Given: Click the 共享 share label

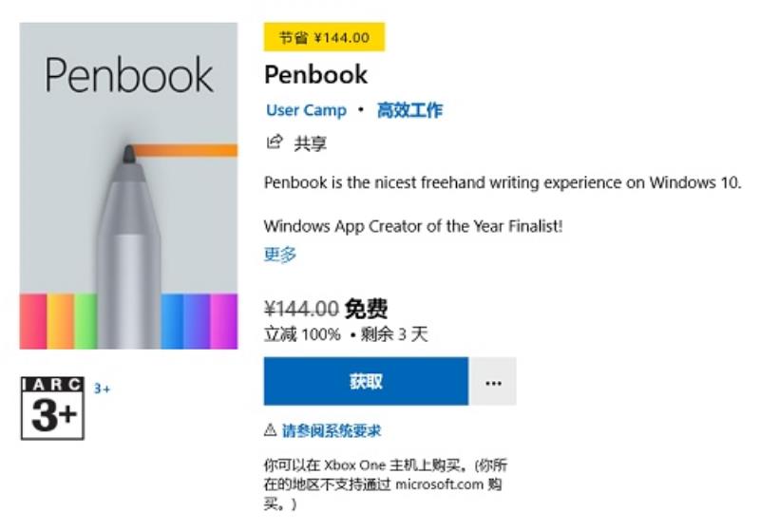Looking at the screenshot, I should 311,143.
